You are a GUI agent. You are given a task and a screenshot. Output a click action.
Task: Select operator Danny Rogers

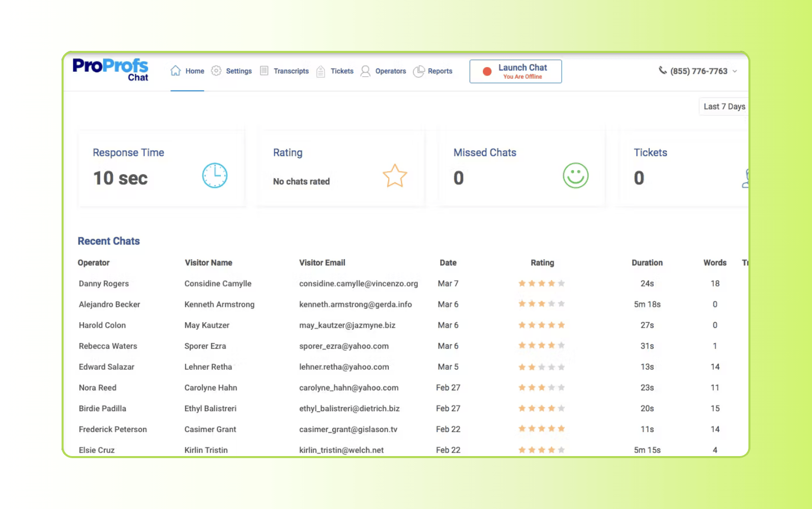click(104, 284)
